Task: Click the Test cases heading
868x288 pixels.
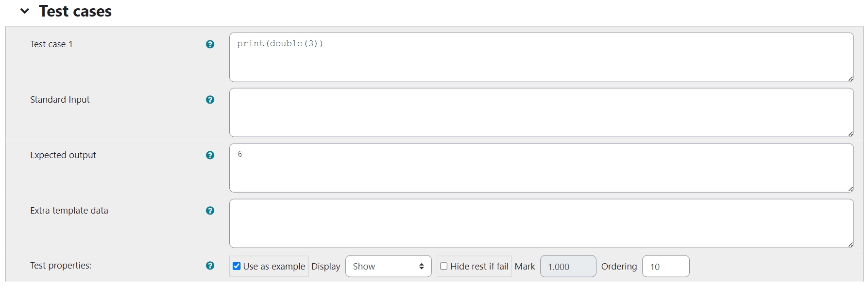Action: point(75,11)
